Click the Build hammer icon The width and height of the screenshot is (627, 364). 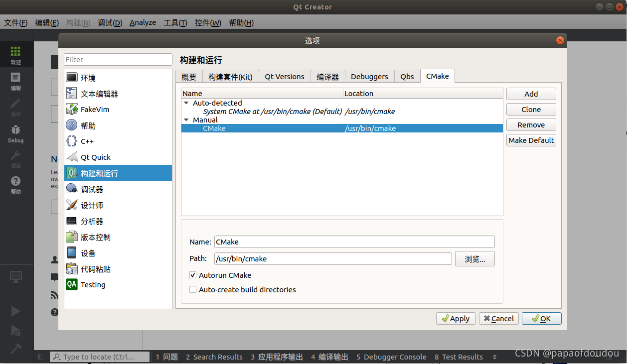click(x=15, y=349)
